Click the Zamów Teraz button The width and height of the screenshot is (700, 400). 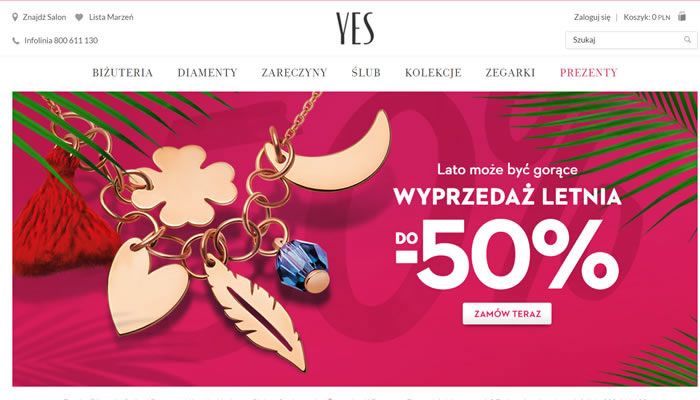pyautogui.click(x=507, y=314)
